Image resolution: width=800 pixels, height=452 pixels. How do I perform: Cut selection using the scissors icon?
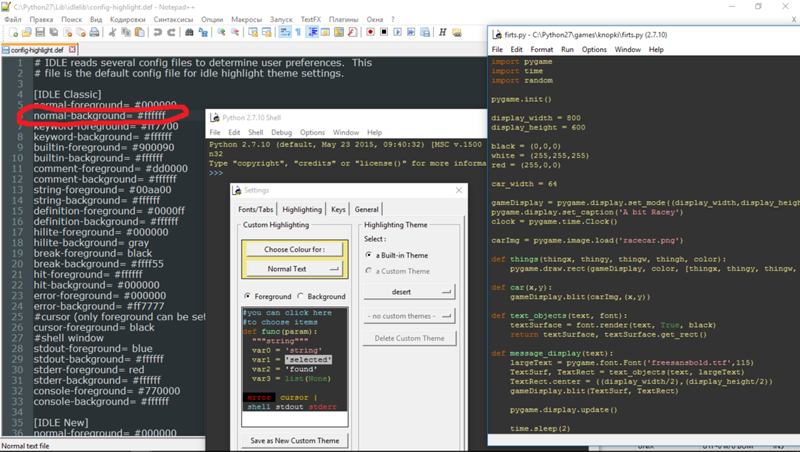click(112, 32)
